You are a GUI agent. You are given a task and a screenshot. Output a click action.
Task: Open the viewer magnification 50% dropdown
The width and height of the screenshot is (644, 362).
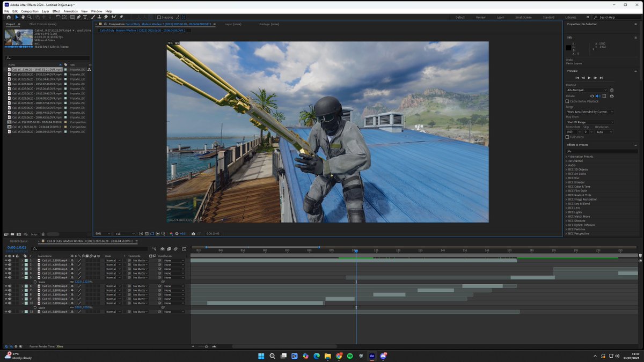(103, 234)
